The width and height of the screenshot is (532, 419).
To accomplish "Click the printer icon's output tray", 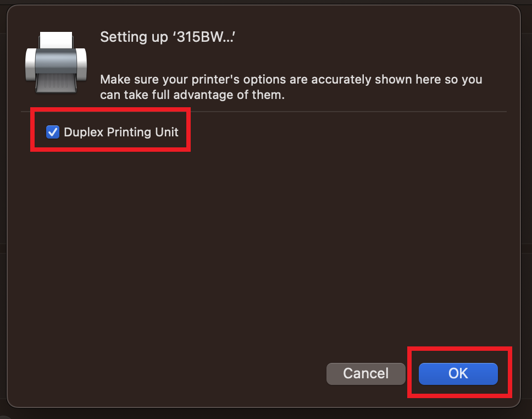I will point(56,84).
